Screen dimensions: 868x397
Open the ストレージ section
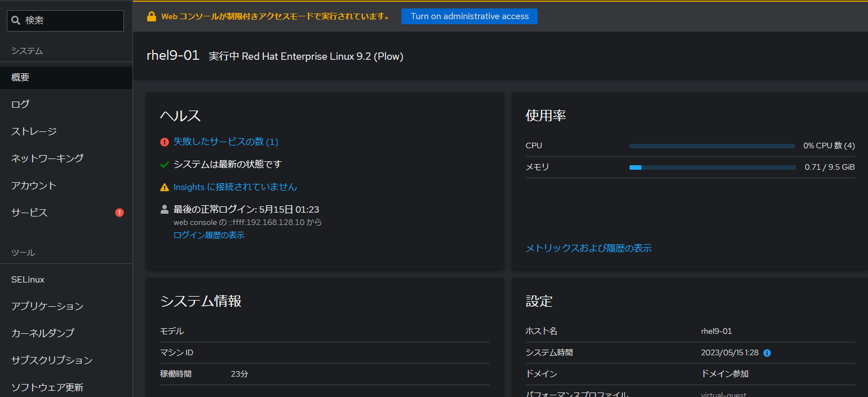coord(33,131)
